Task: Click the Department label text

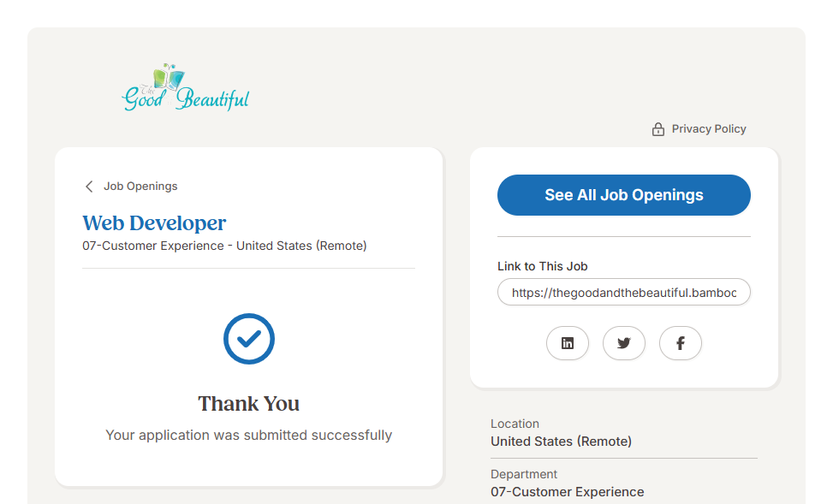Action: click(524, 474)
